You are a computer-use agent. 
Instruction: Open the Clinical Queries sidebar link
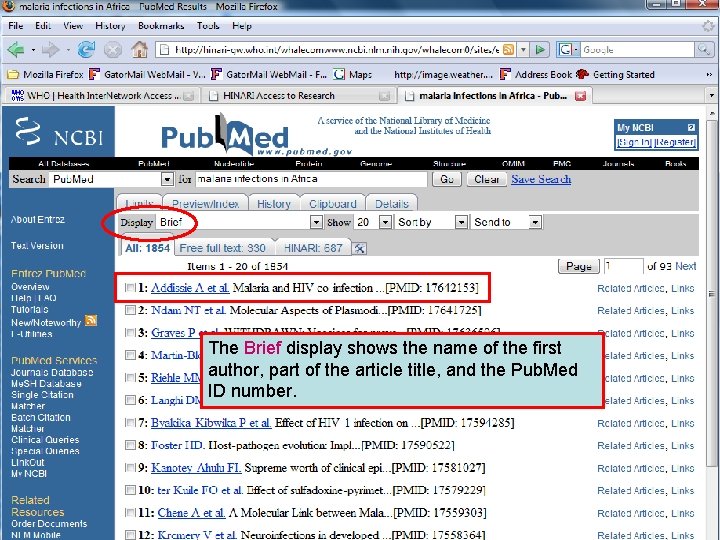(x=45, y=440)
